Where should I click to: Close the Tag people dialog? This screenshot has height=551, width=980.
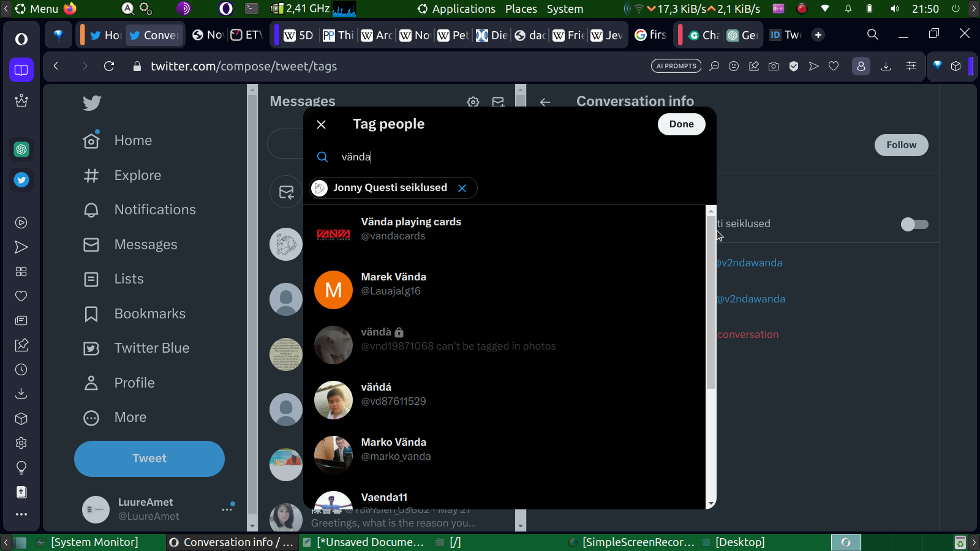[321, 124]
